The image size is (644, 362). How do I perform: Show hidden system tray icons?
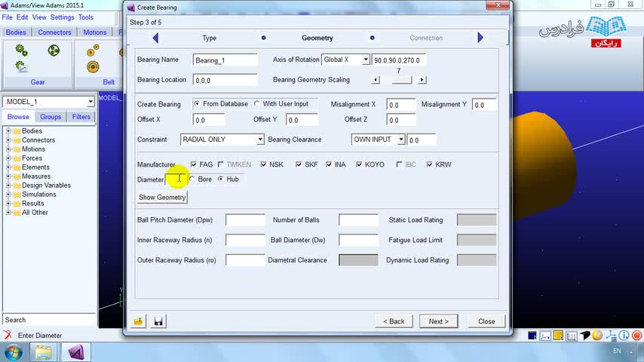631,352
